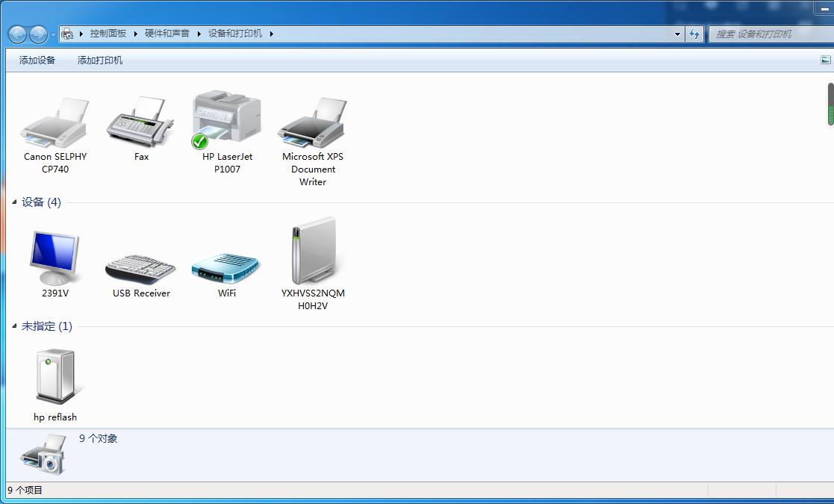Select the HP LaserJet P1007 printer icon

[x=226, y=119]
